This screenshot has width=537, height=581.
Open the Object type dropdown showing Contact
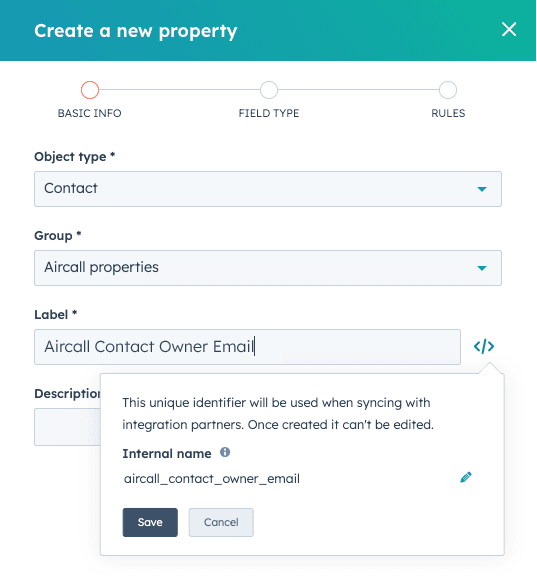pos(268,189)
